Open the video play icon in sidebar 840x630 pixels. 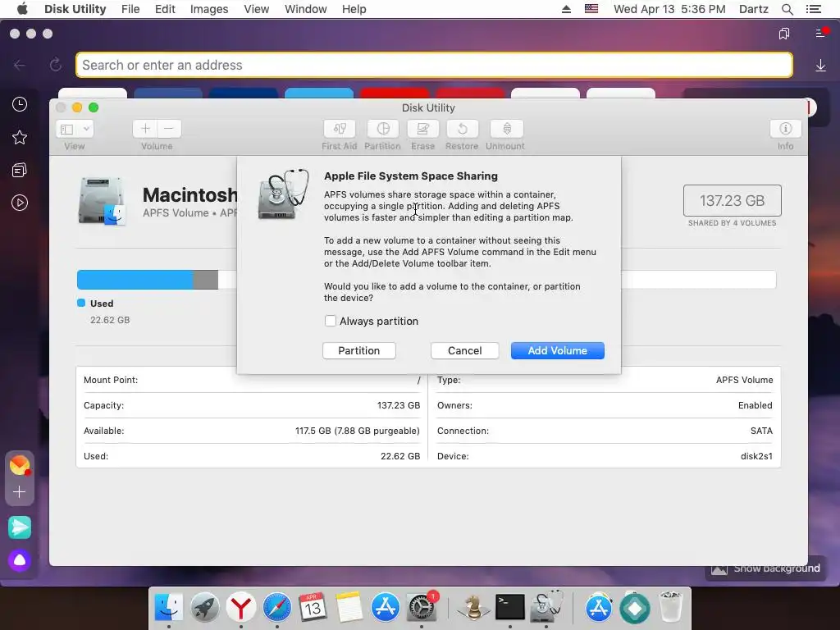point(20,203)
